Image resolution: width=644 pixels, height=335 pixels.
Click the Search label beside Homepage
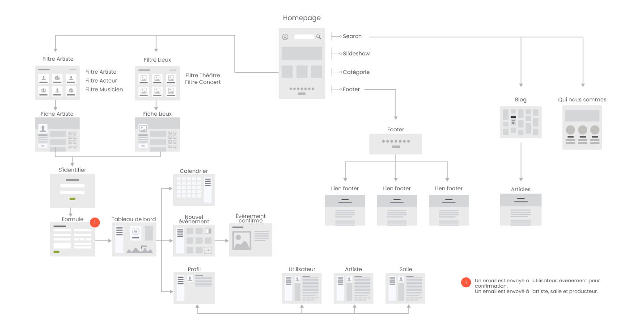tap(352, 36)
